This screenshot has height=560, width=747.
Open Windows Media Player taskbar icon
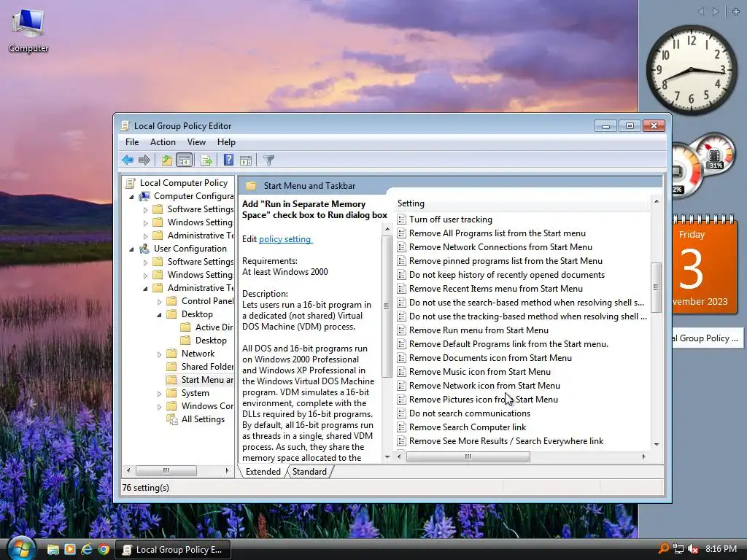point(69,549)
